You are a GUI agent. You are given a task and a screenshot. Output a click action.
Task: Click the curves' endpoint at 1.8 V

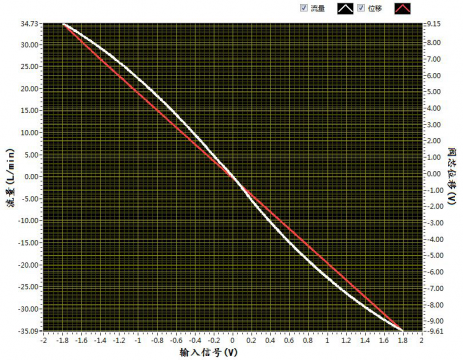pyautogui.click(x=403, y=330)
